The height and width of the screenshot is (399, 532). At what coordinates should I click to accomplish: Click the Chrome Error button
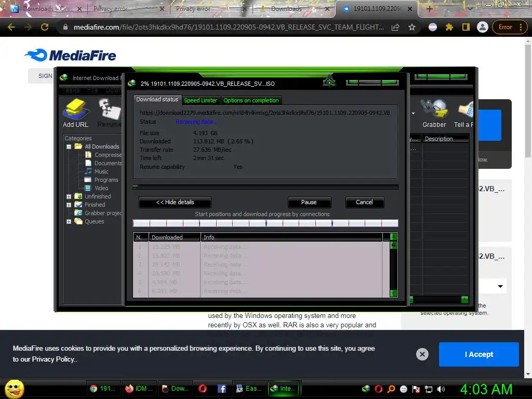[x=509, y=27]
